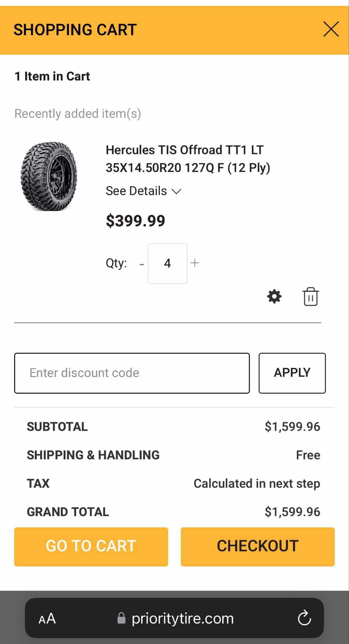Click the Hercules tire thumbnail image
Viewport: 349px width, 644px height.
(x=49, y=176)
